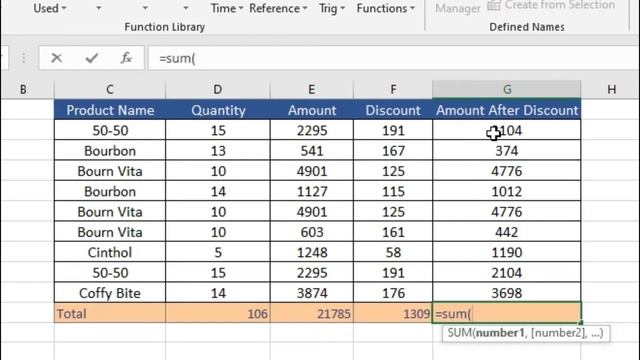Select column D header
The image size is (640, 360).
pyautogui.click(x=218, y=89)
